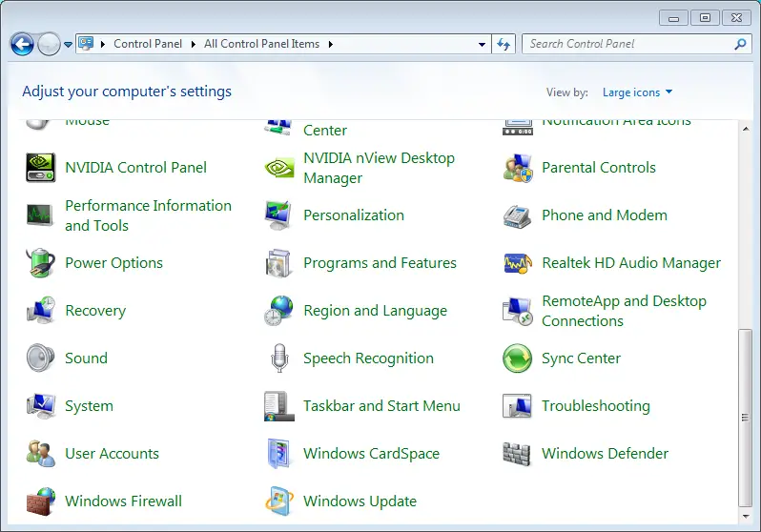Open the Sync Center green icon
761x532 pixels.
click(518, 358)
